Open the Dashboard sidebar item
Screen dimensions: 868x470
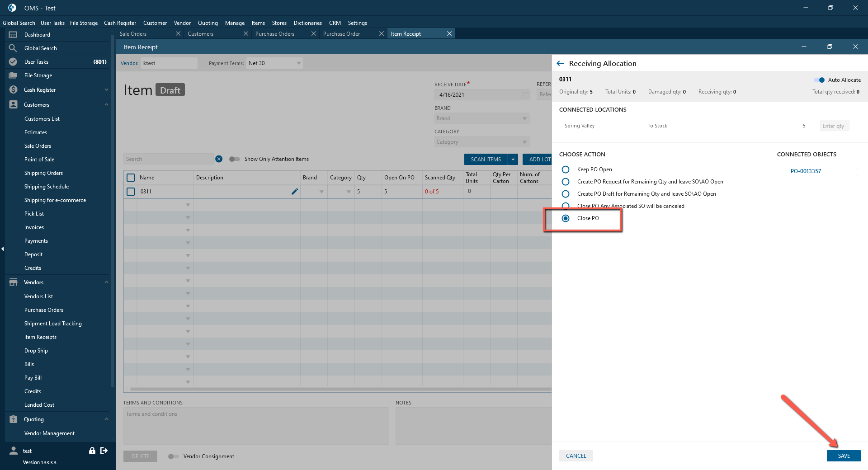pyautogui.click(x=37, y=35)
